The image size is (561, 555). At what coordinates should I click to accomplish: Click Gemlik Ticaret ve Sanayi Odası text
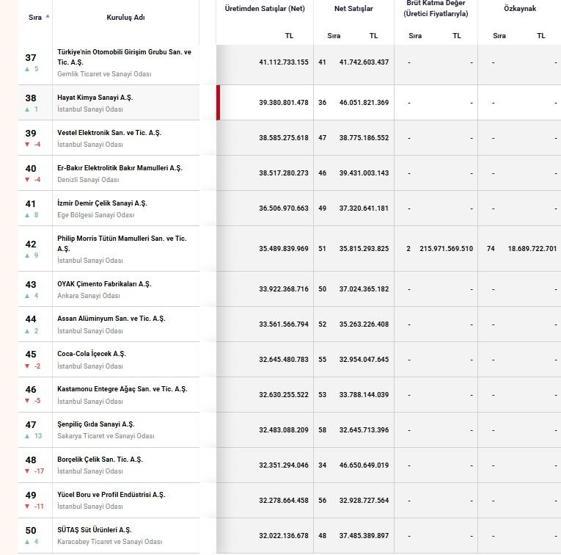(104, 74)
